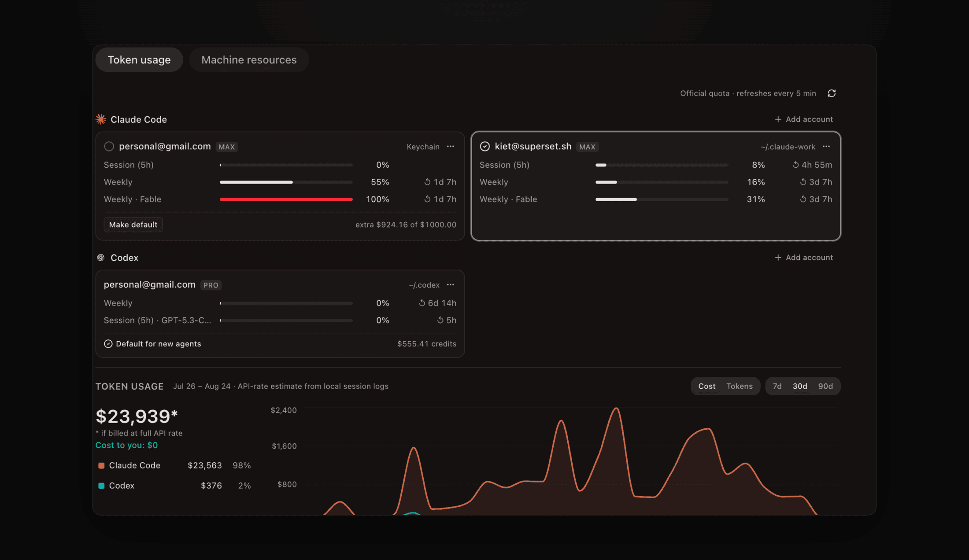
Task: Click the if billed at full API rate note
Action: click(x=139, y=433)
